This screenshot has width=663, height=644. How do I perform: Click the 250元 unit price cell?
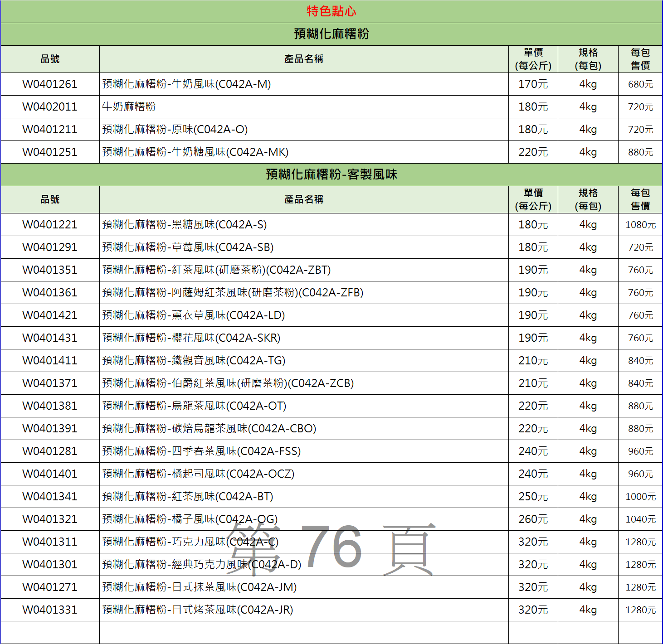click(x=533, y=497)
